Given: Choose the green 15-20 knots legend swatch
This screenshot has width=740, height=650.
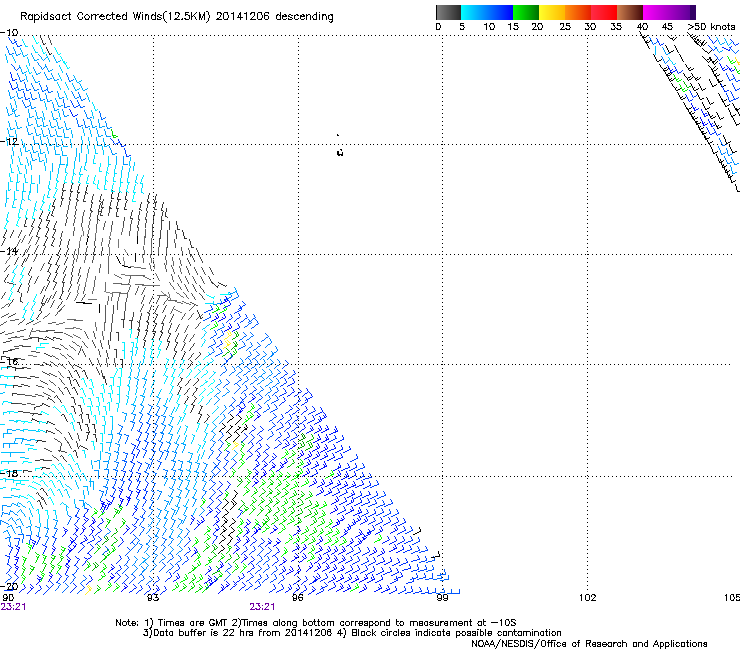Looking at the screenshot, I should pos(526,12).
